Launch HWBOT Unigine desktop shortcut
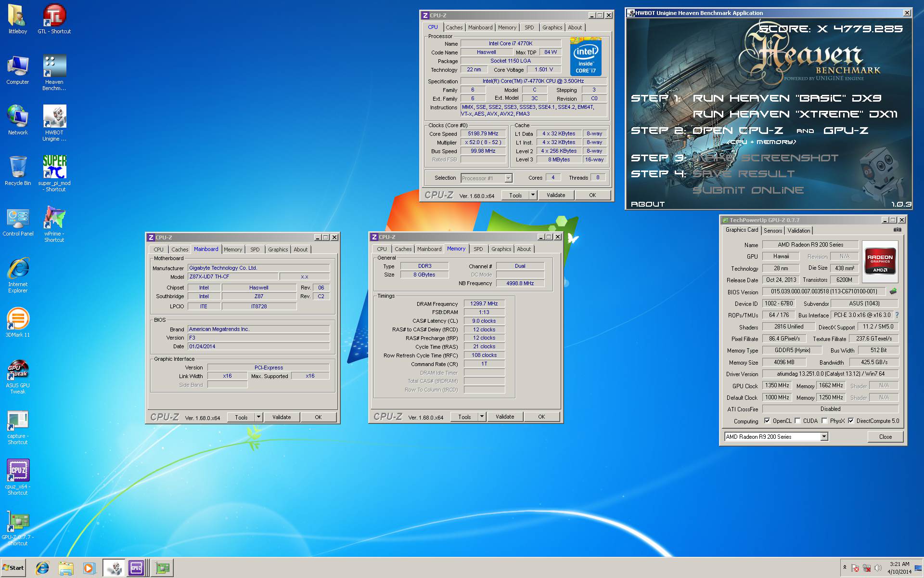Screen dimensions: 924x578 pyautogui.click(x=54, y=123)
